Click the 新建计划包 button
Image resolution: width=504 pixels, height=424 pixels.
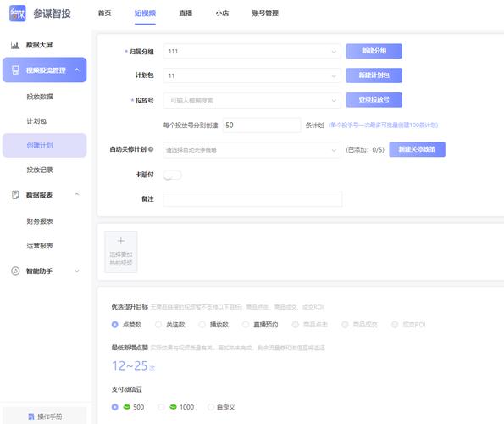(x=374, y=75)
